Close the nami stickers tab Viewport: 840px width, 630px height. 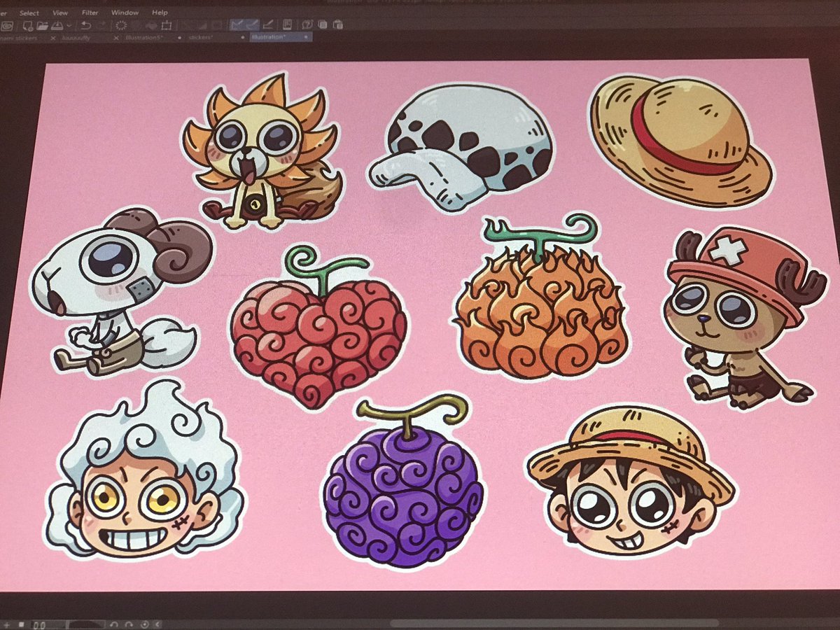53,38
